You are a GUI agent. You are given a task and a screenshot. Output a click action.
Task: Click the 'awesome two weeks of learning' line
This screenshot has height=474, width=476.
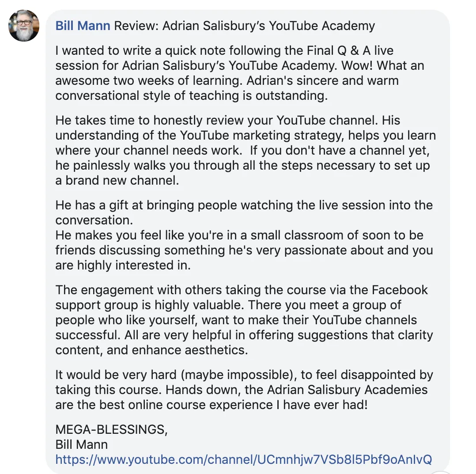click(x=227, y=80)
